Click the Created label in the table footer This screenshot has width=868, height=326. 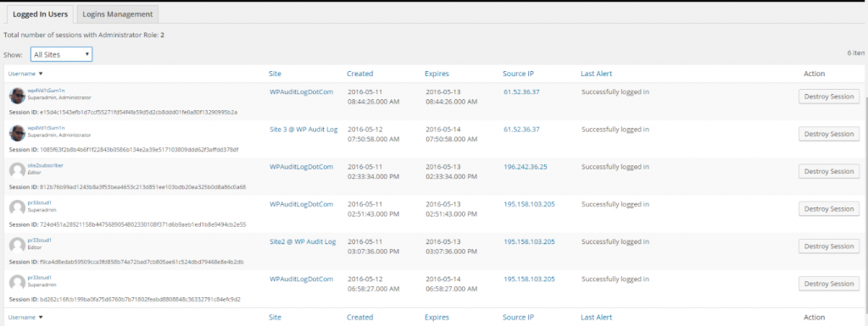[x=359, y=318]
